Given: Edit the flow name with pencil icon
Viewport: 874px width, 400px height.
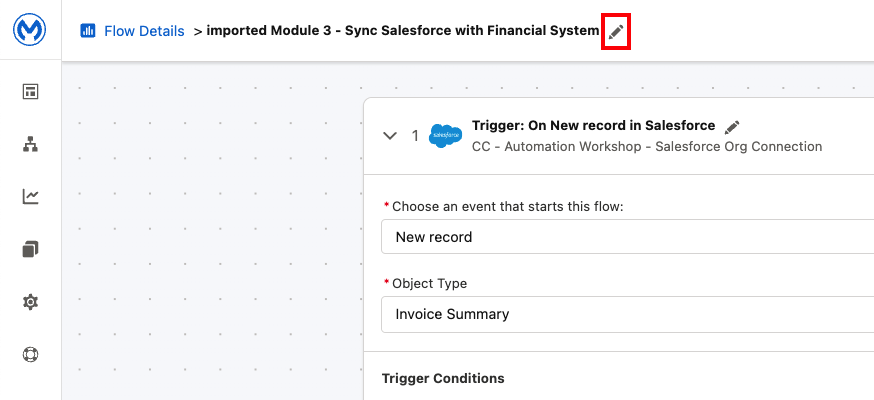Looking at the screenshot, I should [x=616, y=32].
